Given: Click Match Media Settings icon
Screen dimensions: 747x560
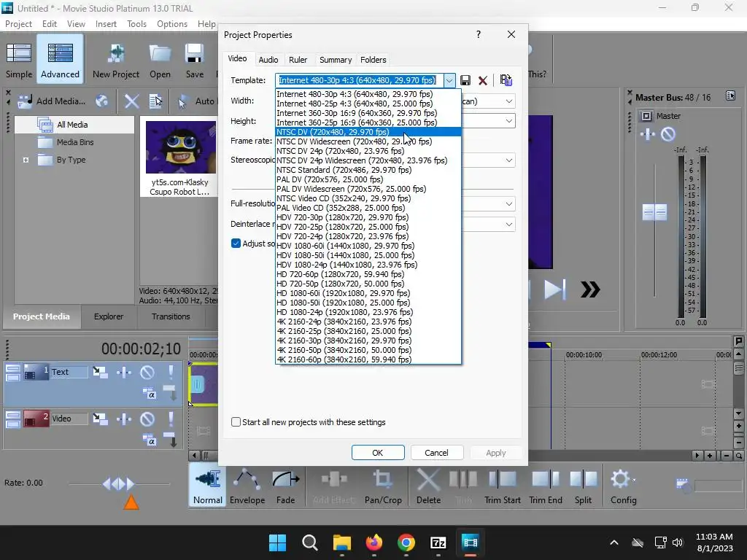Looking at the screenshot, I should [506, 80].
